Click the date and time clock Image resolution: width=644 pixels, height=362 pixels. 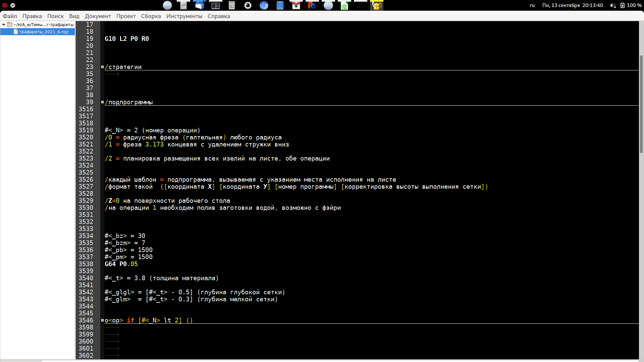click(573, 5)
